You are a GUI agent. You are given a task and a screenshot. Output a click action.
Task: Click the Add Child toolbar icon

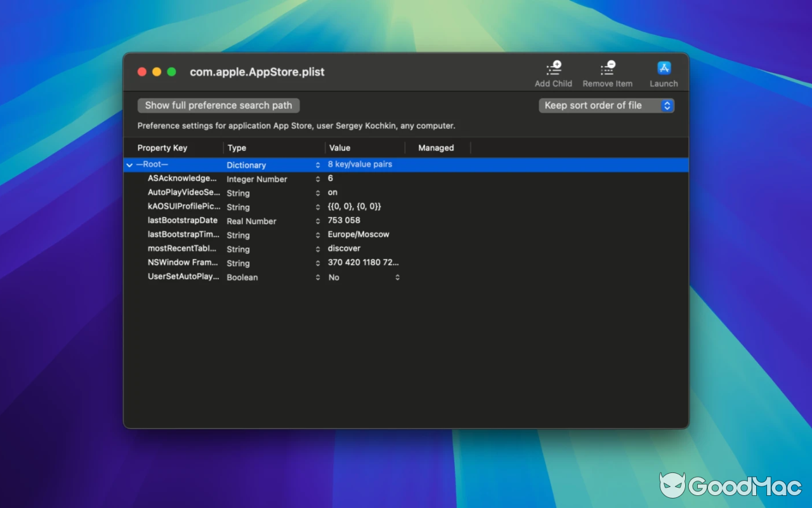[x=553, y=67]
